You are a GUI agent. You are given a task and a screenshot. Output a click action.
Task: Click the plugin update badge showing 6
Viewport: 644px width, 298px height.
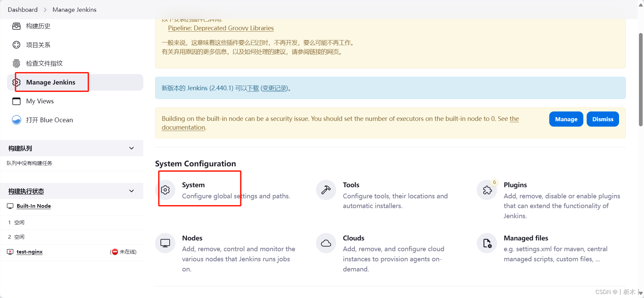(x=495, y=182)
